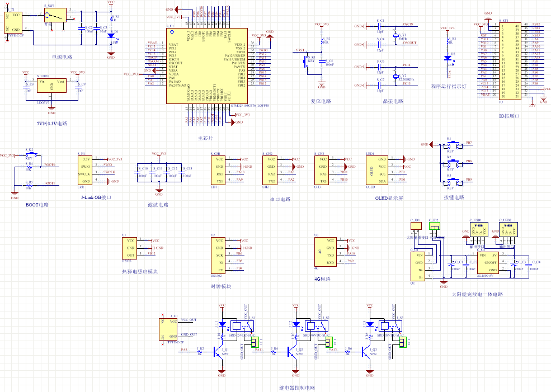Click the green C_JD2 battery connector
This screenshot has width=551, height=392.
tap(434, 226)
